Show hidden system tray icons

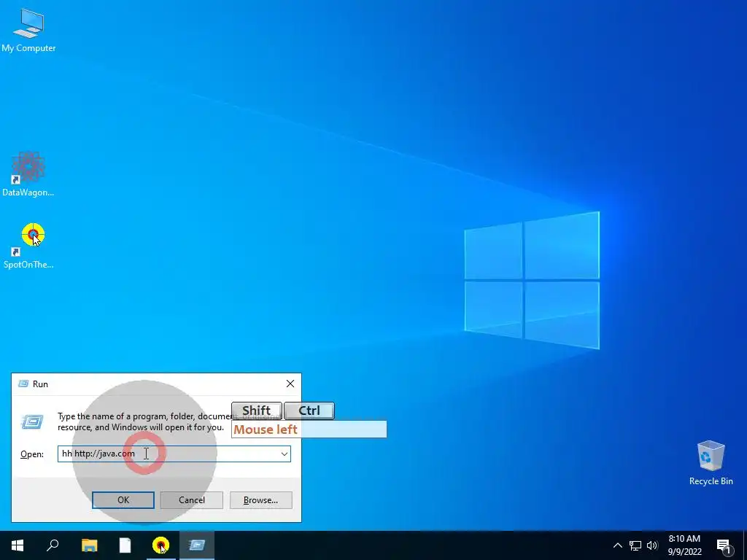click(617, 545)
